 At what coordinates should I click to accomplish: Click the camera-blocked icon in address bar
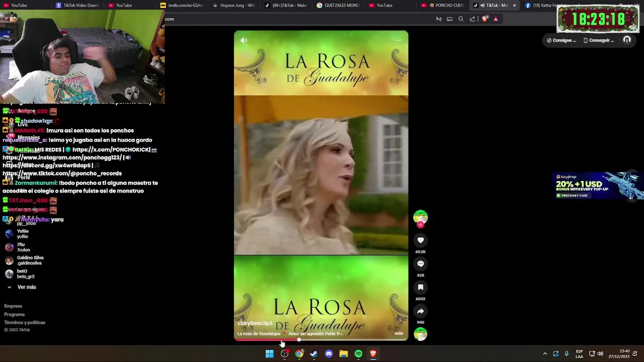[x=439, y=19]
